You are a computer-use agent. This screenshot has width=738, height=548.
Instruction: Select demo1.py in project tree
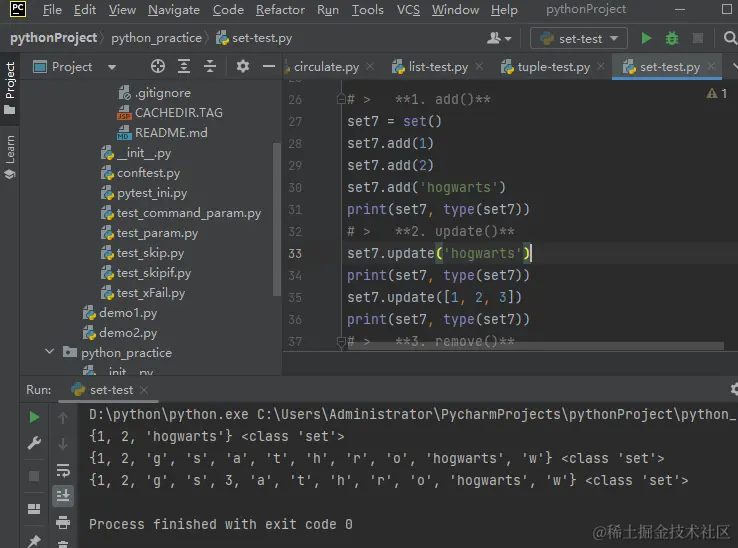pos(128,313)
